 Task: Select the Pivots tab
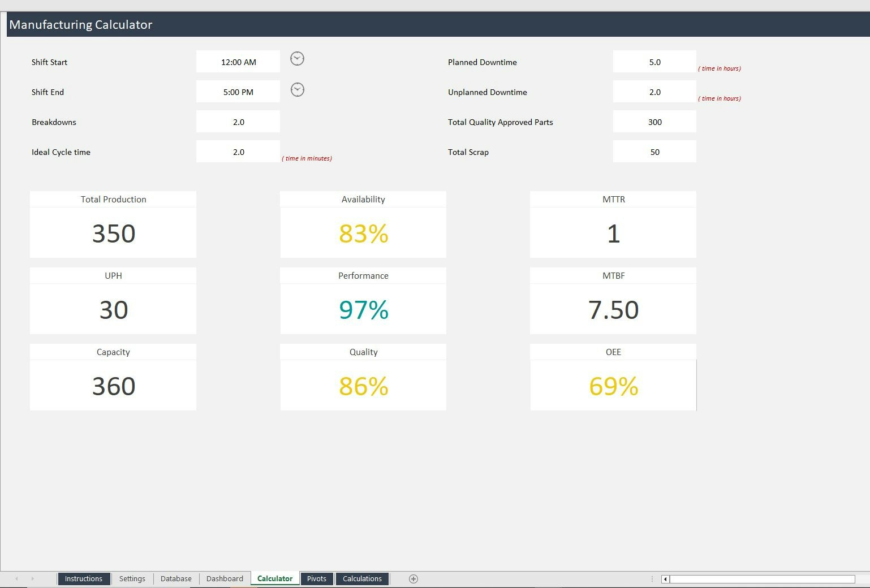[316, 578]
